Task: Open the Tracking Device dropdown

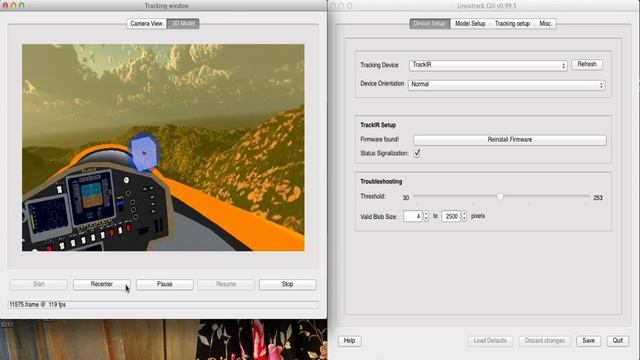Action: (488, 65)
